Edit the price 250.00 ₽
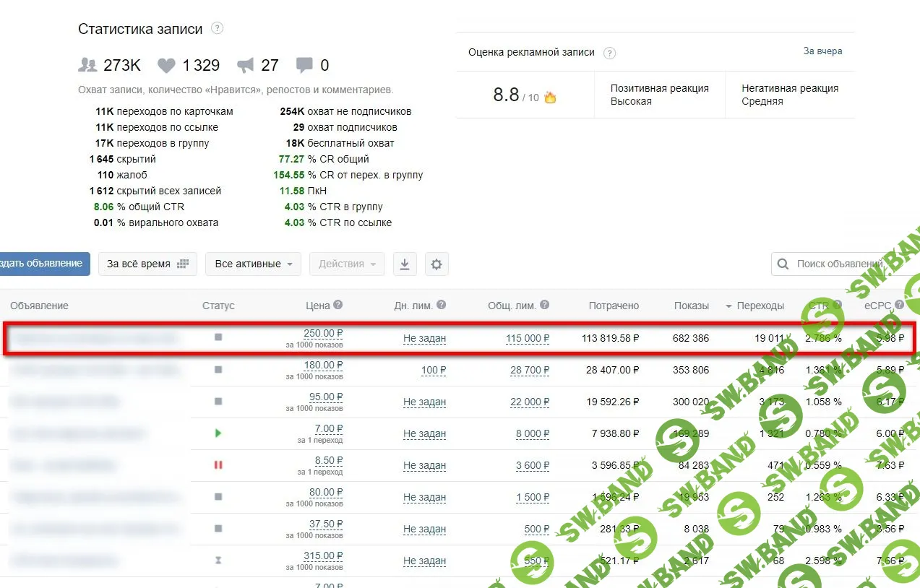 pos(323,333)
